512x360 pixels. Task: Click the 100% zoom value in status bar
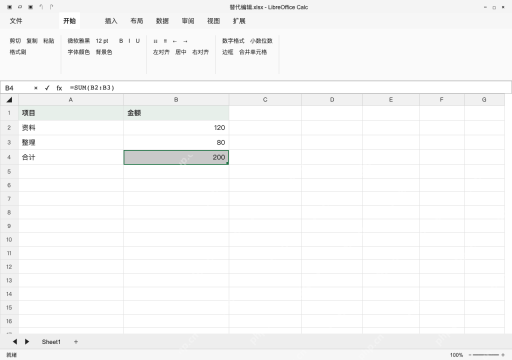click(x=456, y=355)
